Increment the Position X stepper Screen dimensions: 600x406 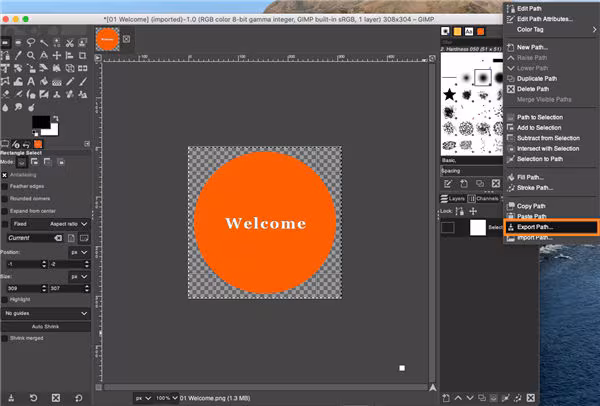click(x=44, y=262)
